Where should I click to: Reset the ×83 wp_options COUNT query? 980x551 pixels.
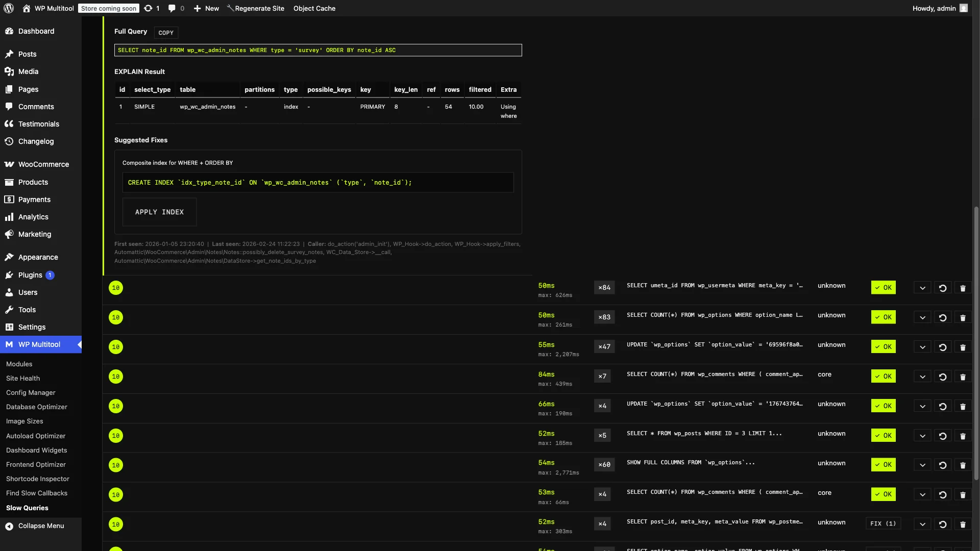943,318
